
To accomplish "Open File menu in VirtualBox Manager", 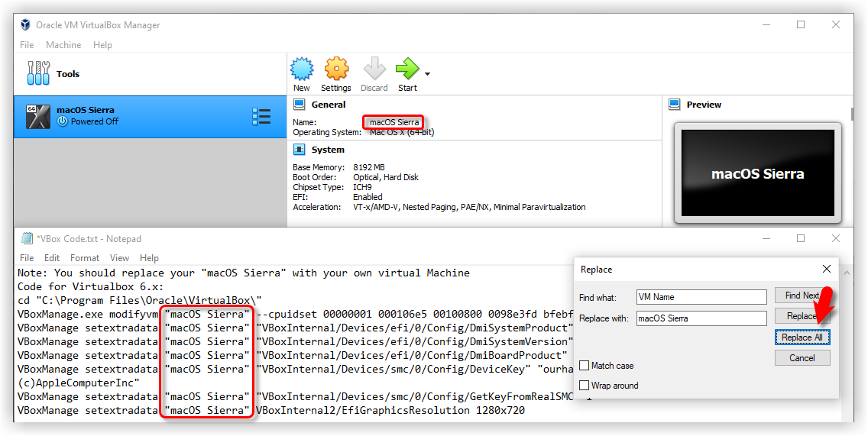I will 27,45.
